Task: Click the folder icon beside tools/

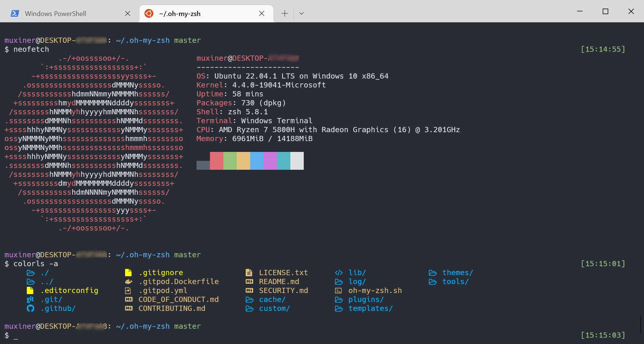Action: 433,282
